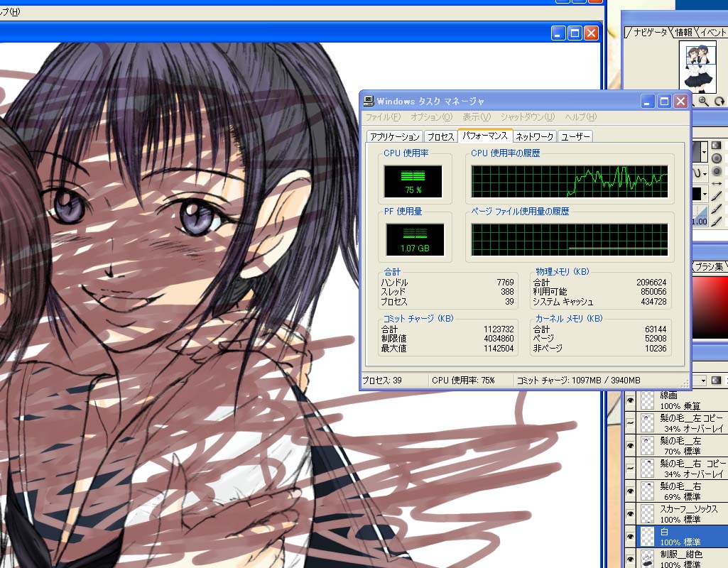Screen dimensions: 728x568
Task: Hide the 線画 layer via its eye icon
Action: (630, 400)
